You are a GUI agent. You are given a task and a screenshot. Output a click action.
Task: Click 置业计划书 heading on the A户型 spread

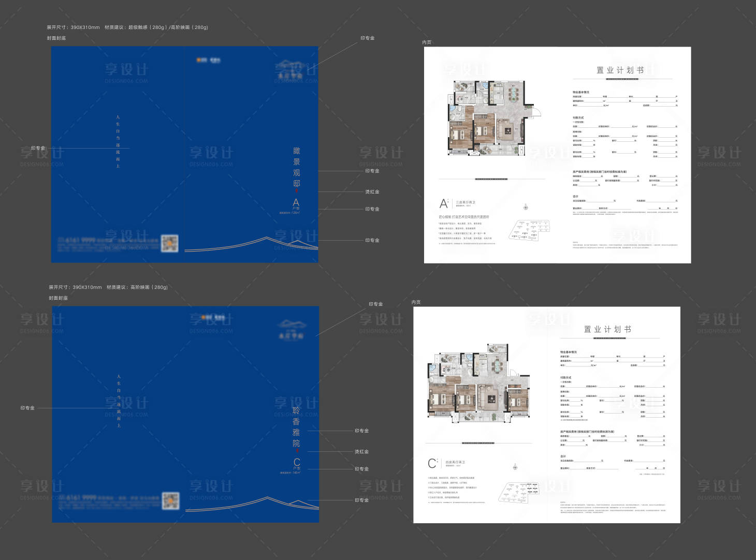pos(620,70)
